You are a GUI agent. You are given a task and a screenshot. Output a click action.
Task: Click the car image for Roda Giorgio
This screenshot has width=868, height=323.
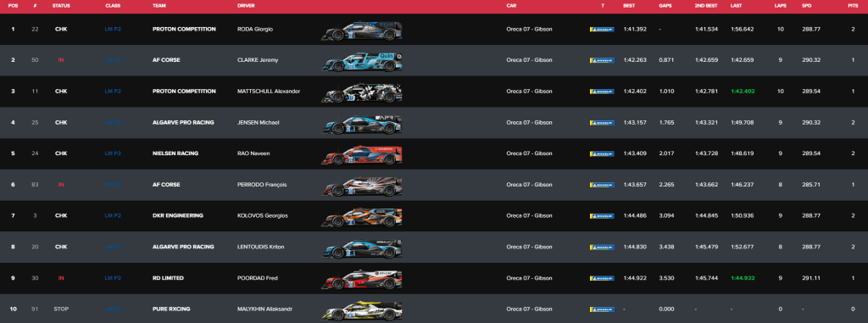[361, 31]
